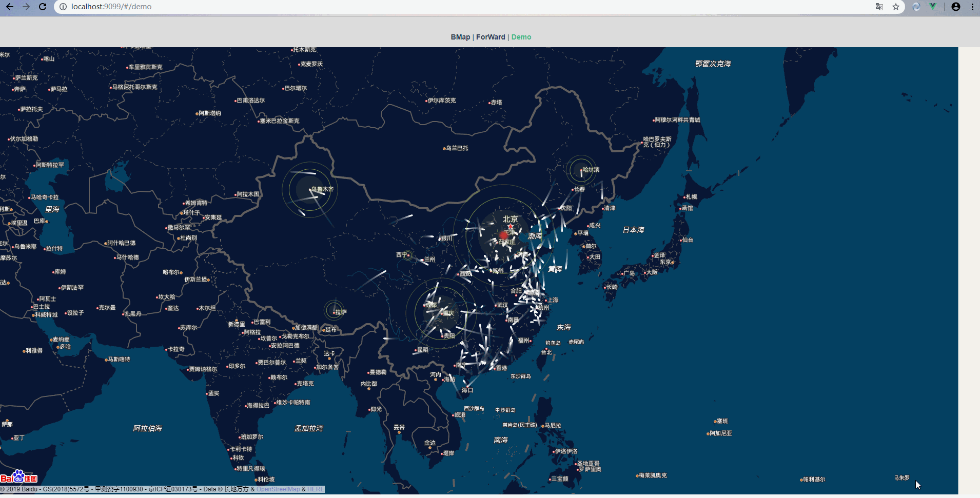Click the ForWard navigation item
Viewport: 980px width, 498px height.
490,37
